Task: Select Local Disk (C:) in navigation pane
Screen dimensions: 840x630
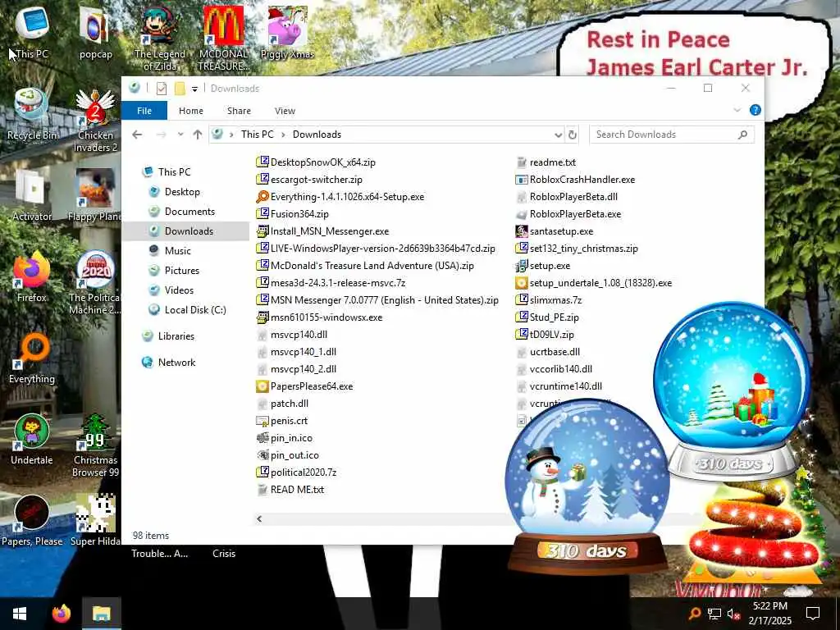Action: click(195, 310)
